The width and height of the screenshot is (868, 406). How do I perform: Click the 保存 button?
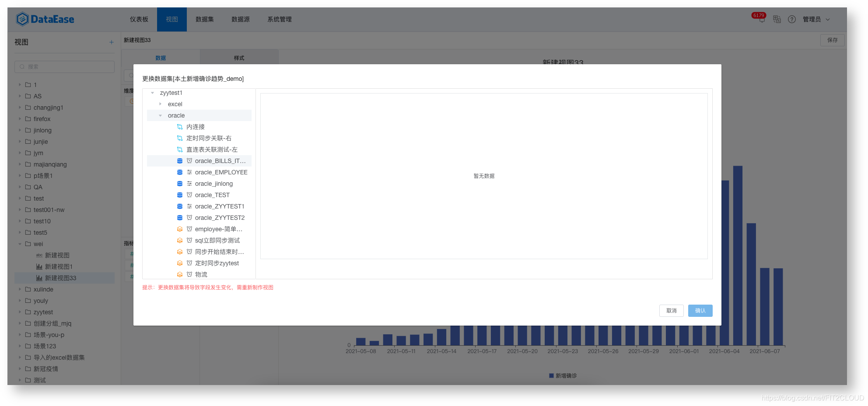pos(833,40)
